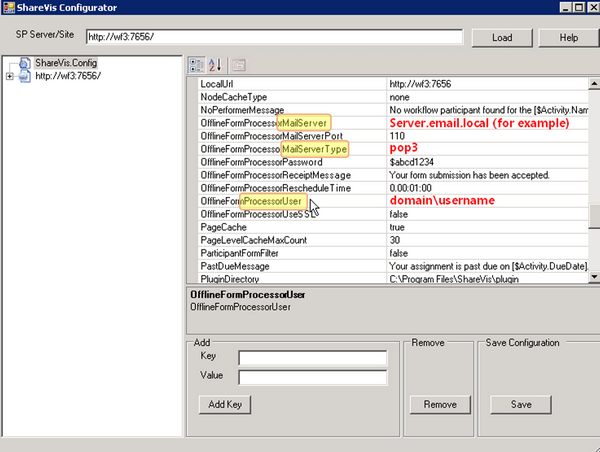Screen dimensions: 600x452
Task: Focus the SP Server/Site URL field
Action: coord(274,37)
